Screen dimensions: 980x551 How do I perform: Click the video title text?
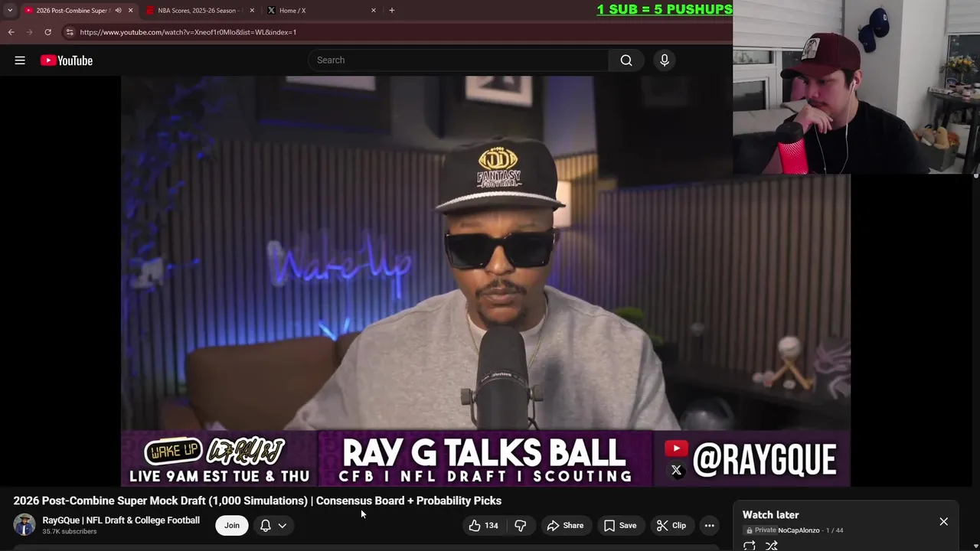pos(257,500)
